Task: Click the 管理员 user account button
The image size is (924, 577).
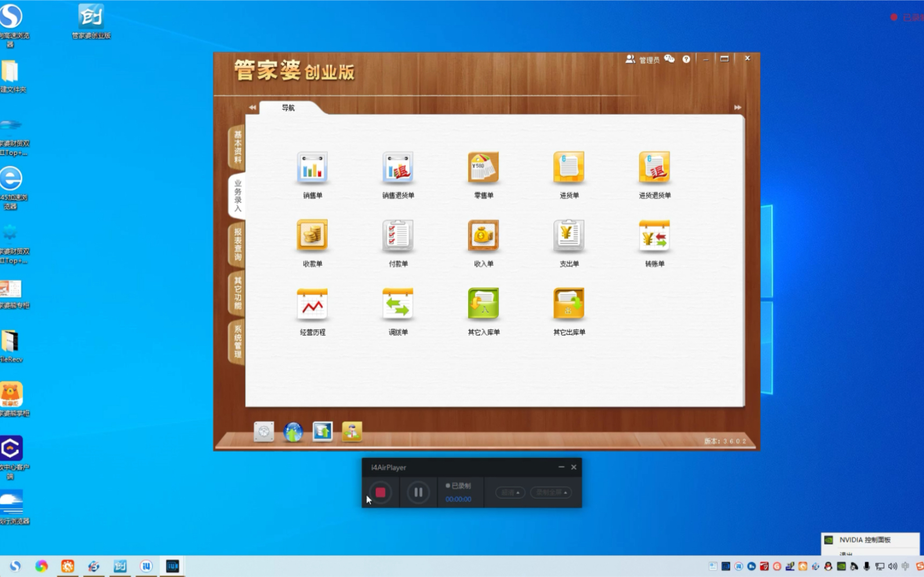Action: click(642, 59)
